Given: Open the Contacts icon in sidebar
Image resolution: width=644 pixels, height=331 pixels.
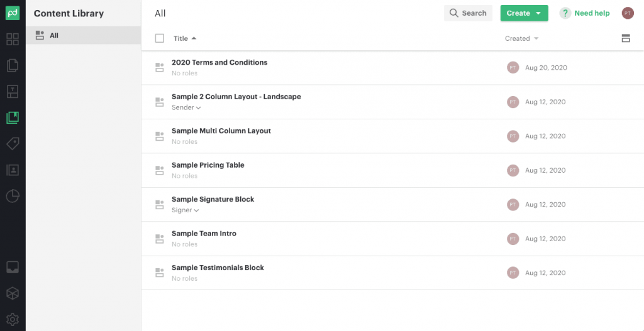Looking at the screenshot, I should pyautogui.click(x=13, y=170).
